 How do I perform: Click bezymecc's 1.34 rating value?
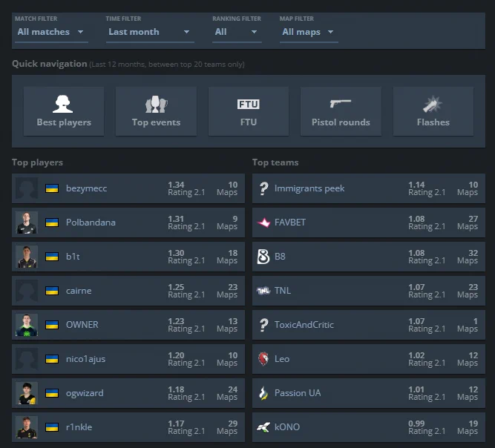point(176,185)
